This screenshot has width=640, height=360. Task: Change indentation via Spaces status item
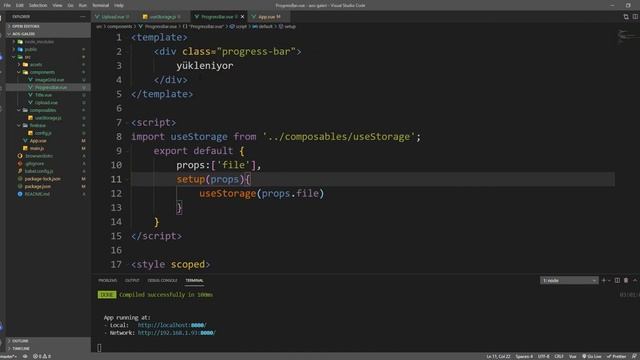tap(524, 356)
